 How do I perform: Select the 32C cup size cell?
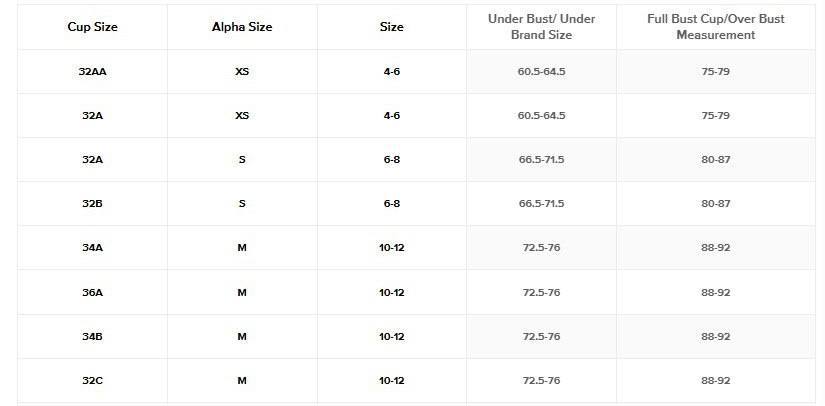(x=92, y=381)
